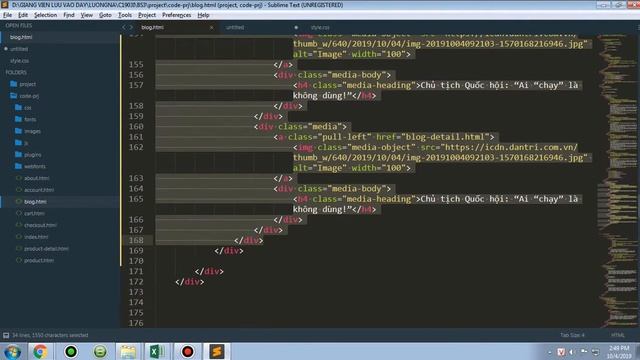Open product.html in sidebar
The height and width of the screenshot is (360, 640).
(39, 260)
